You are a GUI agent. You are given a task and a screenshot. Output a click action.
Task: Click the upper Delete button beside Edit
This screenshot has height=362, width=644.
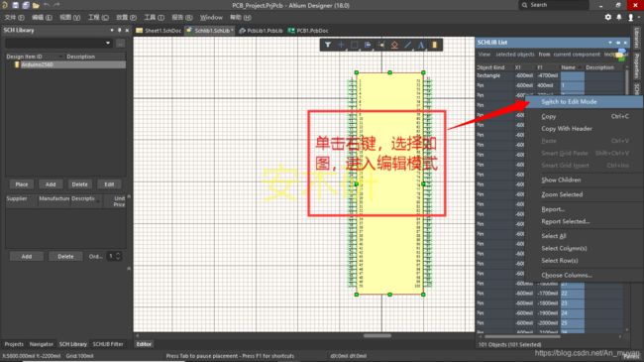pyautogui.click(x=79, y=184)
